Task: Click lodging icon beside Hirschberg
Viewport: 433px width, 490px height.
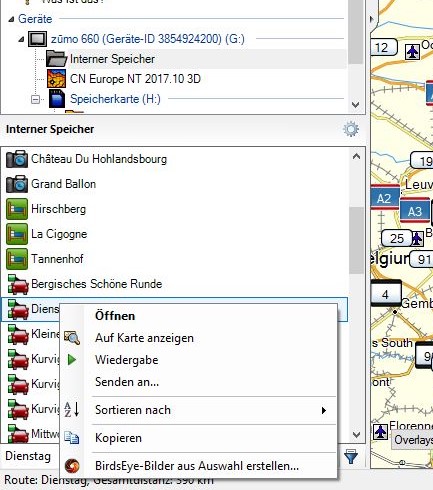Action: pos(17,209)
